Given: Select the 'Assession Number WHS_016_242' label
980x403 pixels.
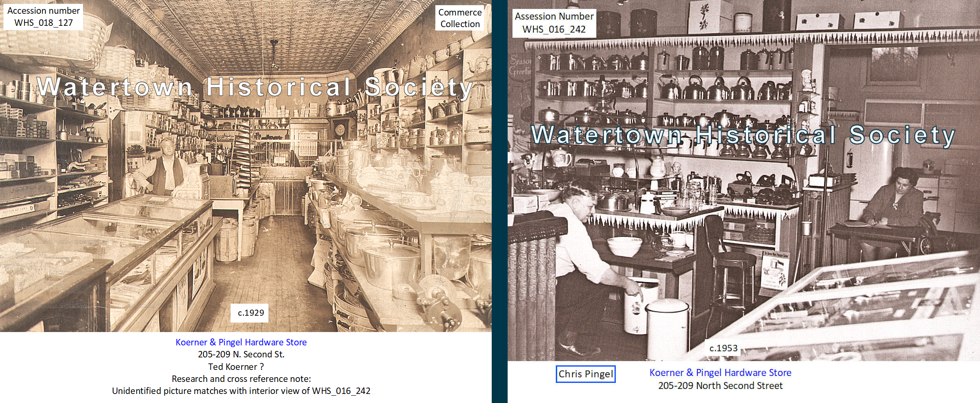Looking at the screenshot, I should [x=554, y=23].
